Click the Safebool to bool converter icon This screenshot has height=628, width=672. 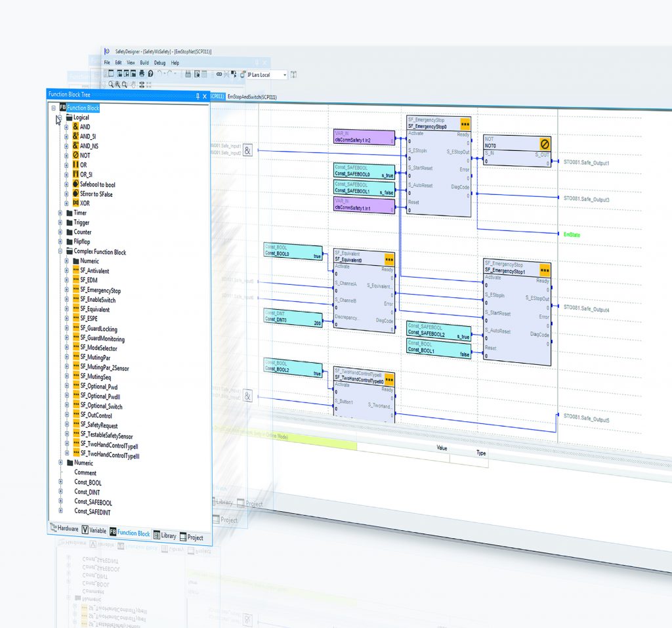tap(76, 184)
